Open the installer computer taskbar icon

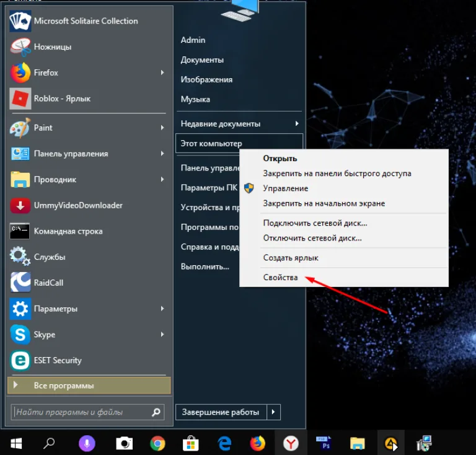[x=424, y=443]
